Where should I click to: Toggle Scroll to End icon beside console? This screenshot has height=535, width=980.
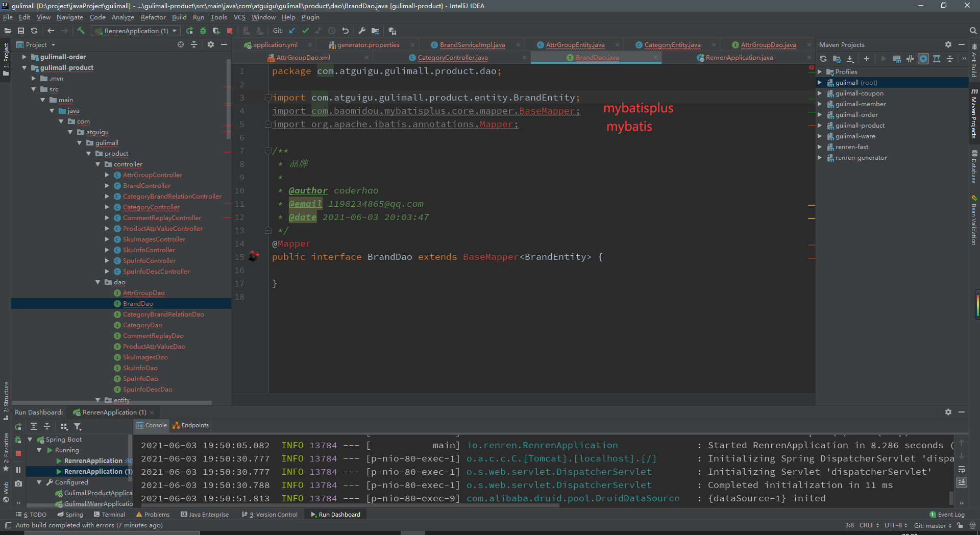[x=962, y=482]
